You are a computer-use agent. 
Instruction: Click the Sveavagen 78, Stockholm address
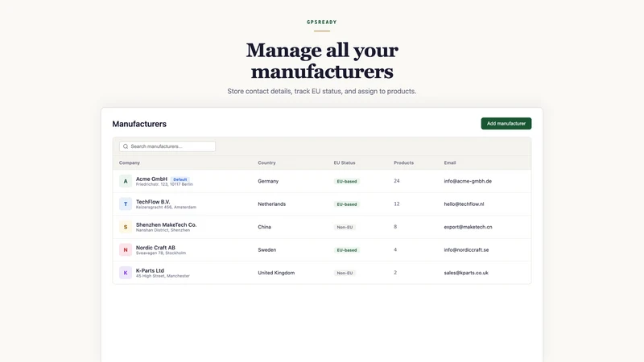[x=161, y=253]
